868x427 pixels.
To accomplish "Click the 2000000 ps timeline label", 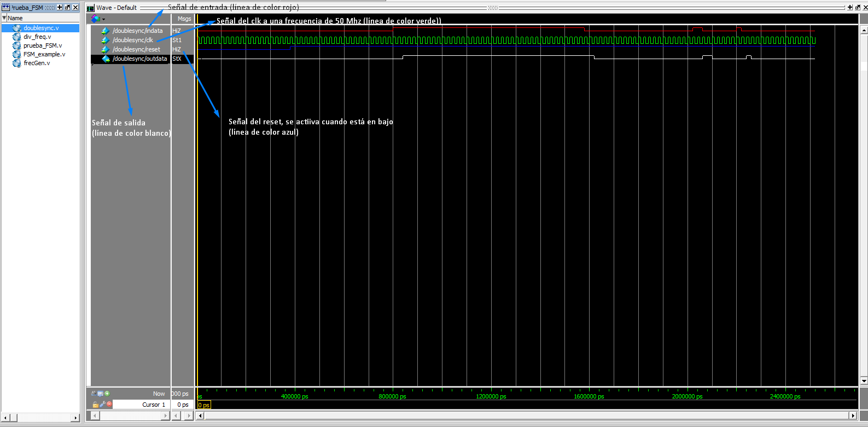I will click(687, 396).
